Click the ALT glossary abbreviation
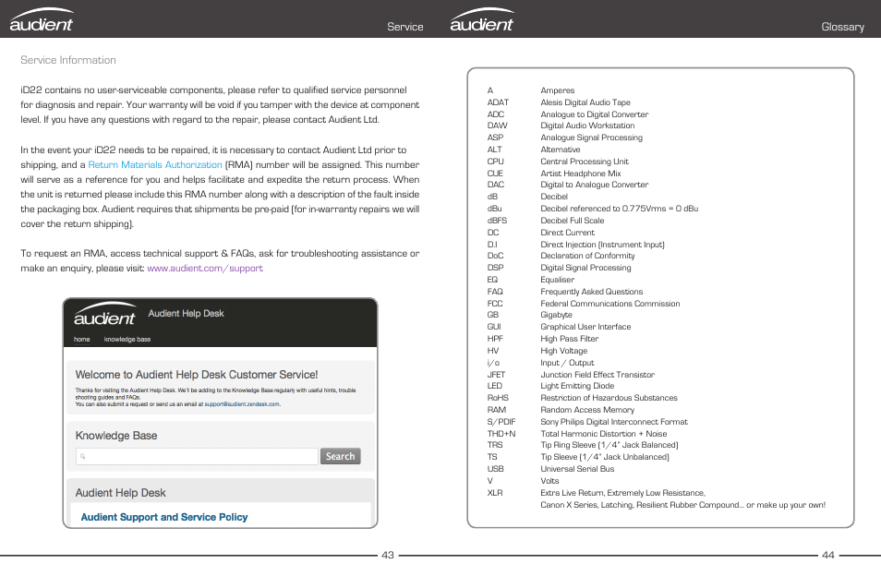The width and height of the screenshot is (881, 588). coord(494,150)
